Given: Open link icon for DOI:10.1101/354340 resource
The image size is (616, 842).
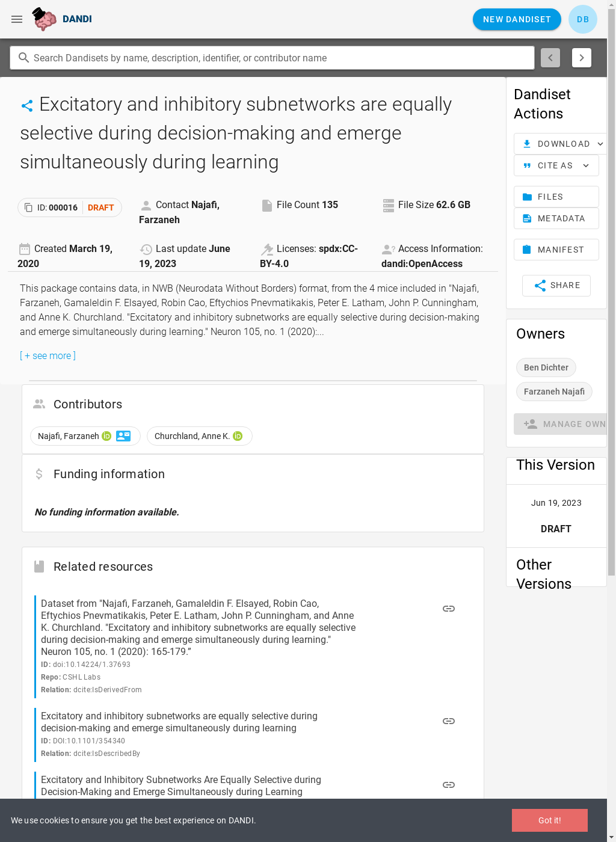Looking at the screenshot, I should tap(449, 721).
